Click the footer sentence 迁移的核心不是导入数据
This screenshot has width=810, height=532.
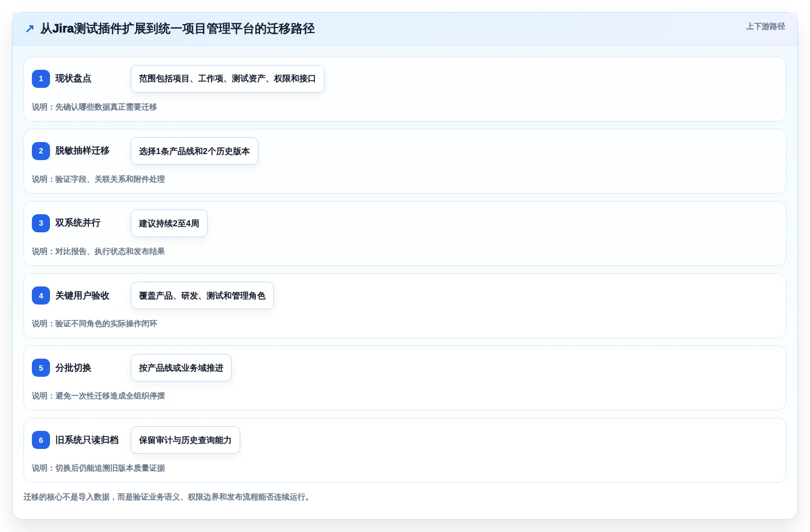coord(167,497)
